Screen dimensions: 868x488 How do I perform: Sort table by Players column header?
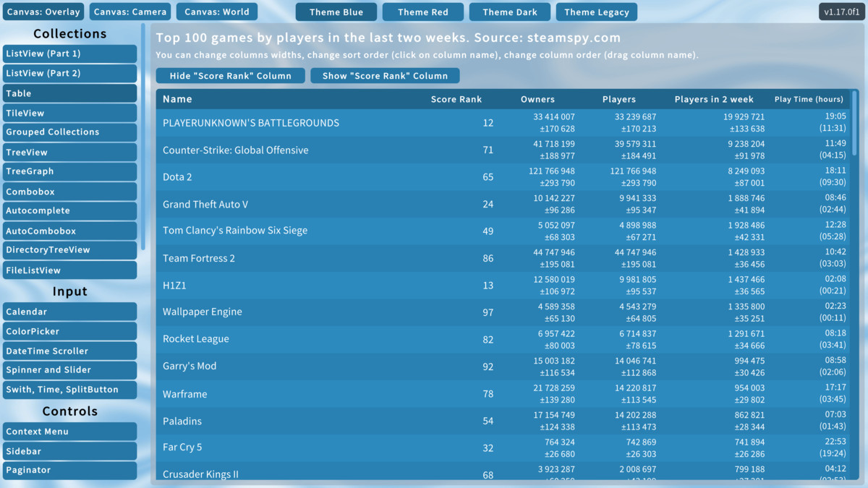[619, 99]
